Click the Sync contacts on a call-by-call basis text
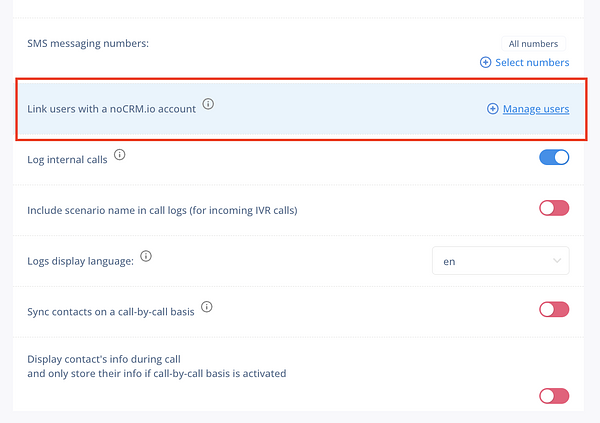 [111, 312]
